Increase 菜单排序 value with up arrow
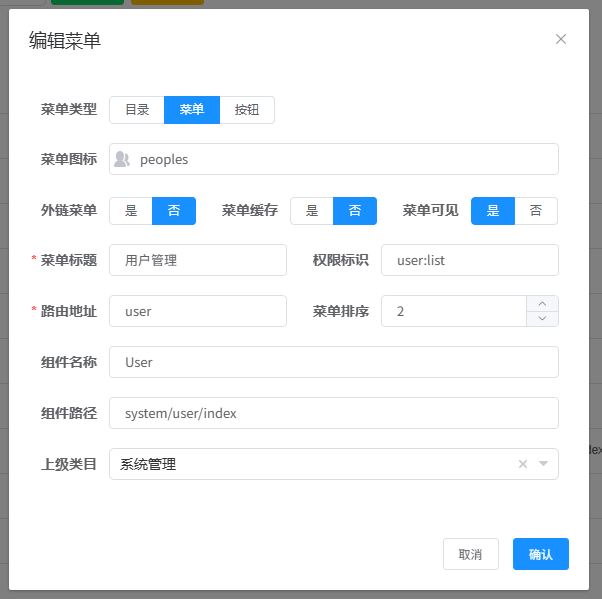The height and width of the screenshot is (599, 602). [x=542, y=303]
